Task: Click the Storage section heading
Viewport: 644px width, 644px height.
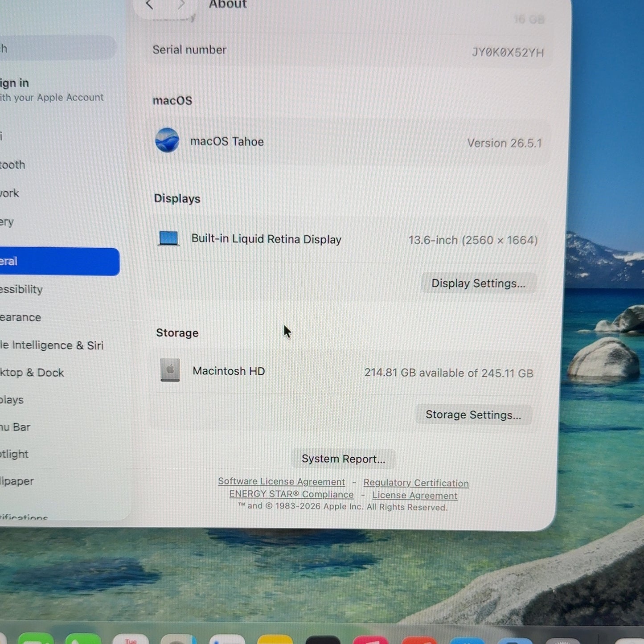Action: 177,333
